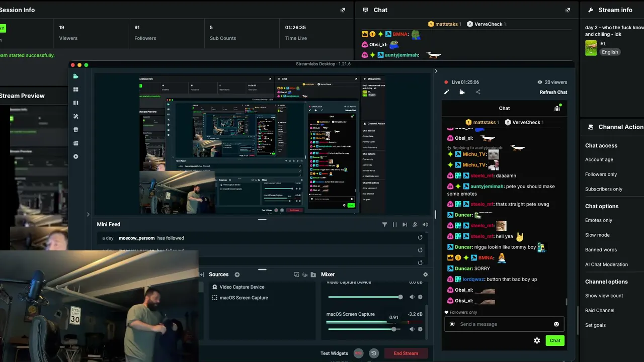Open Account age setting in Chat access
The height and width of the screenshot is (362, 644).
coord(599,160)
